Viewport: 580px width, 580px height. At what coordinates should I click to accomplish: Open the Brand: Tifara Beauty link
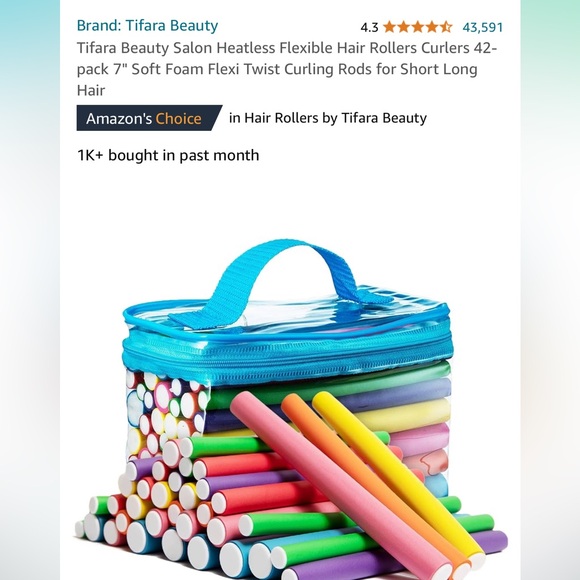147,26
